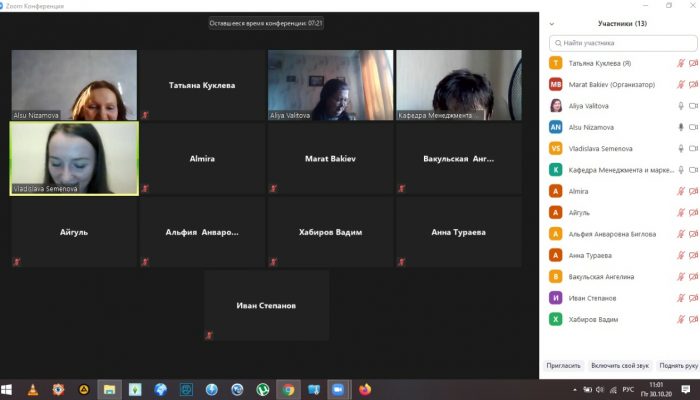This screenshot has width=700, height=400.
Task: Click muted microphone icon for Татьяна Куклева (Я)
Action: pyautogui.click(x=681, y=63)
